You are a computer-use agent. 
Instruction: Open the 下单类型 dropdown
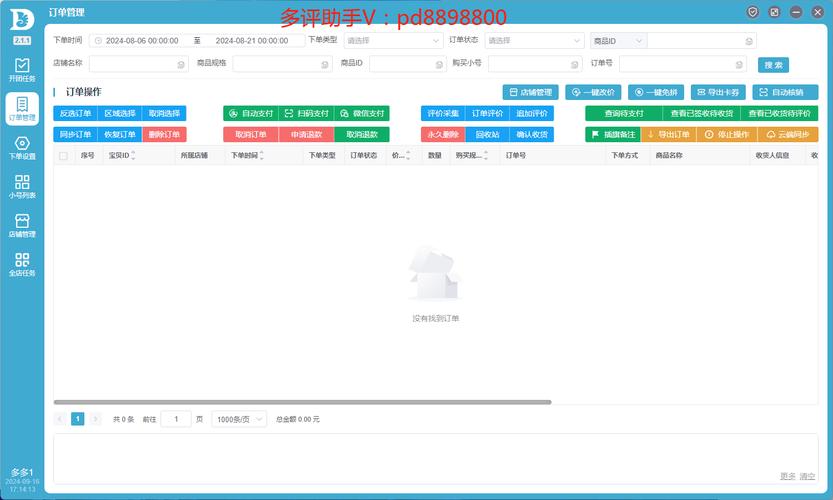[394, 40]
